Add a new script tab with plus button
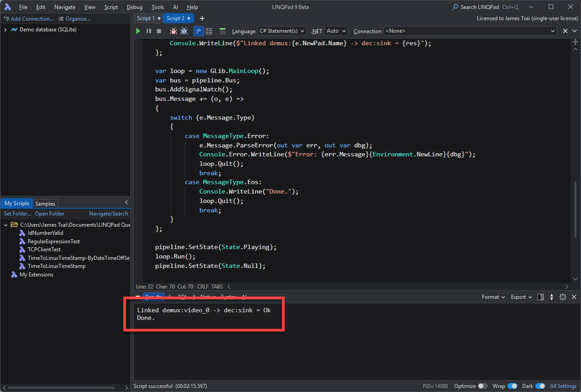The width and height of the screenshot is (581, 392). pos(202,18)
